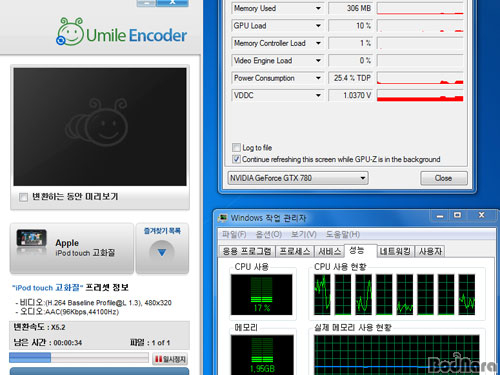Click the VDDC red sensor graph
This screenshot has width=500, height=375.
click(420, 95)
